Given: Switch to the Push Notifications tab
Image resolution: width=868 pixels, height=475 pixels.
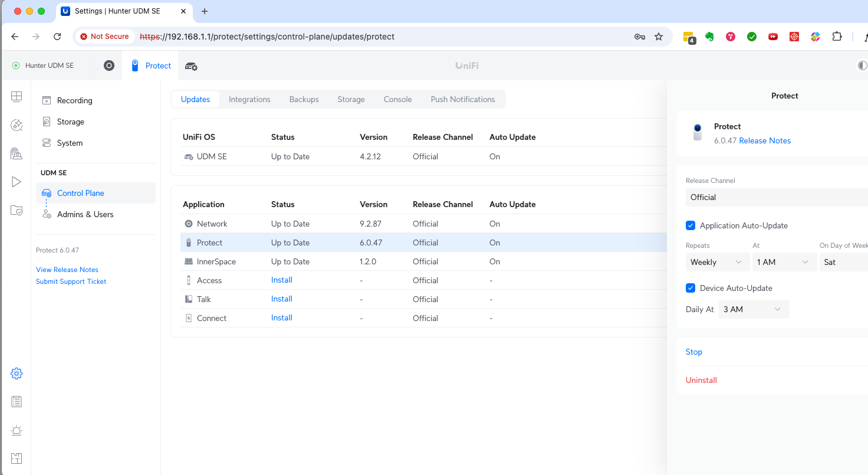Looking at the screenshot, I should pos(463,99).
